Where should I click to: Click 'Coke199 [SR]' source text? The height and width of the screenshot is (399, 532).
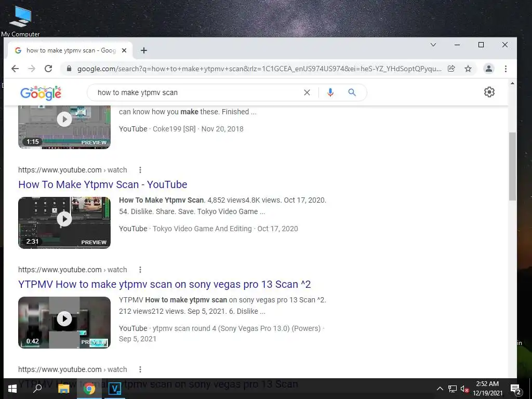[x=174, y=129]
